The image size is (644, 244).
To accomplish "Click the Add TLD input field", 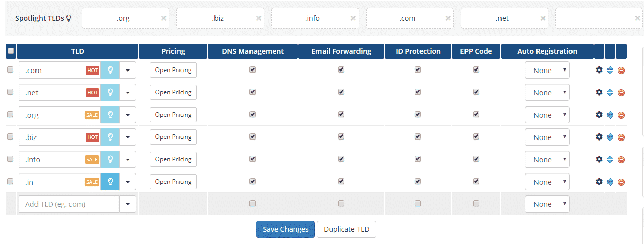I will pyautogui.click(x=69, y=204).
